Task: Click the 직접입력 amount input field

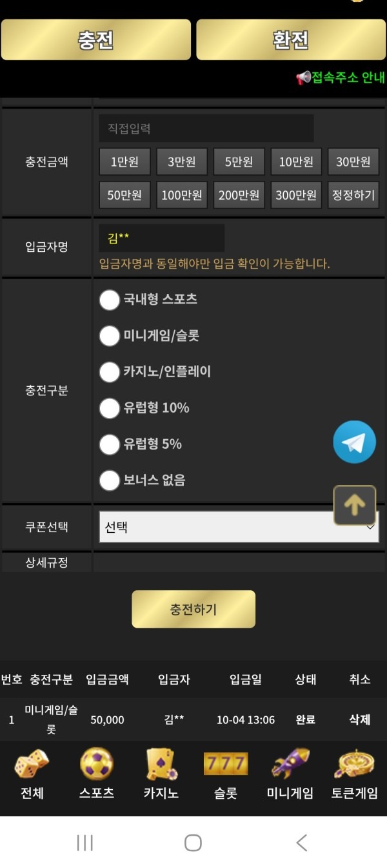Action: [206, 129]
